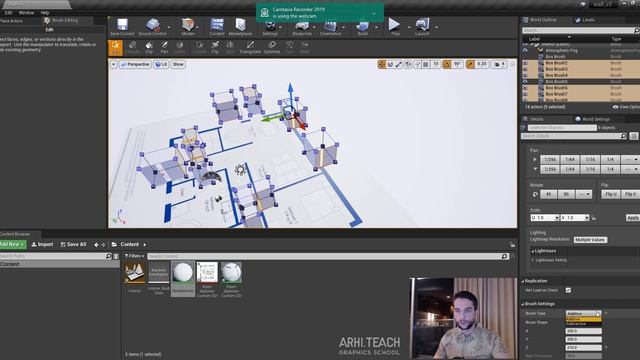Image resolution: width=640 pixels, height=360 pixels.
Task: Click the Add New button
Action: pos(13,244)
